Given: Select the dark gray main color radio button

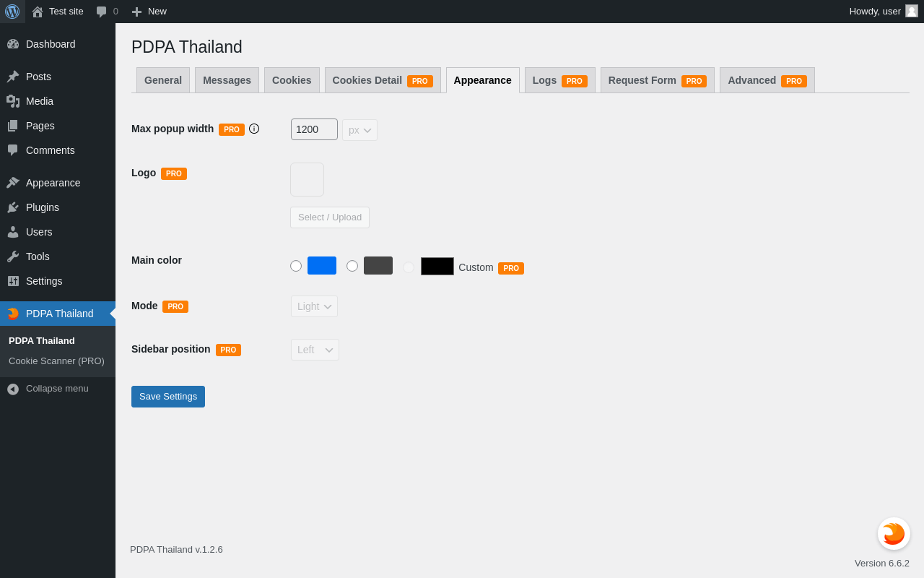Looking at the screenshot, I should (x=352, y=266).
